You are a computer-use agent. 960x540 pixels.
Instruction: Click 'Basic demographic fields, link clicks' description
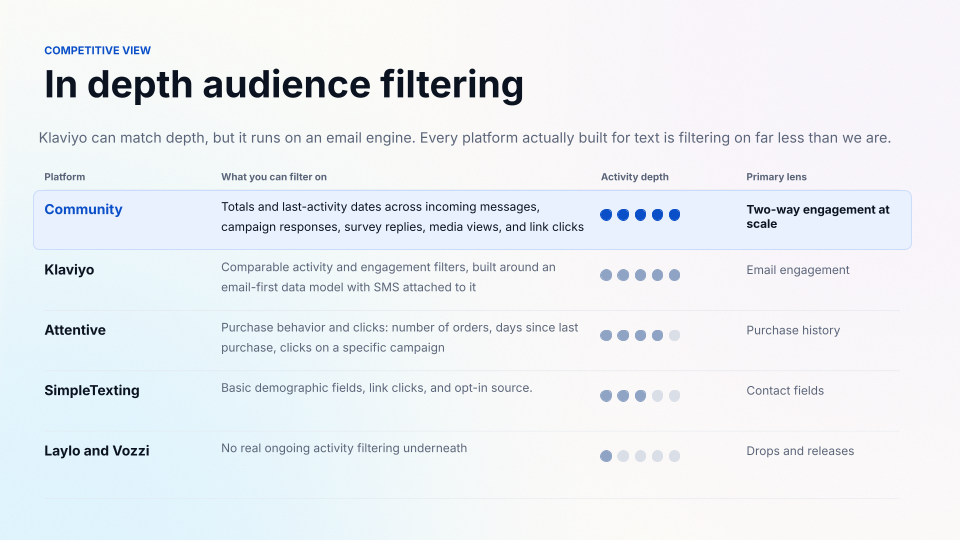(x=377, y=388)
